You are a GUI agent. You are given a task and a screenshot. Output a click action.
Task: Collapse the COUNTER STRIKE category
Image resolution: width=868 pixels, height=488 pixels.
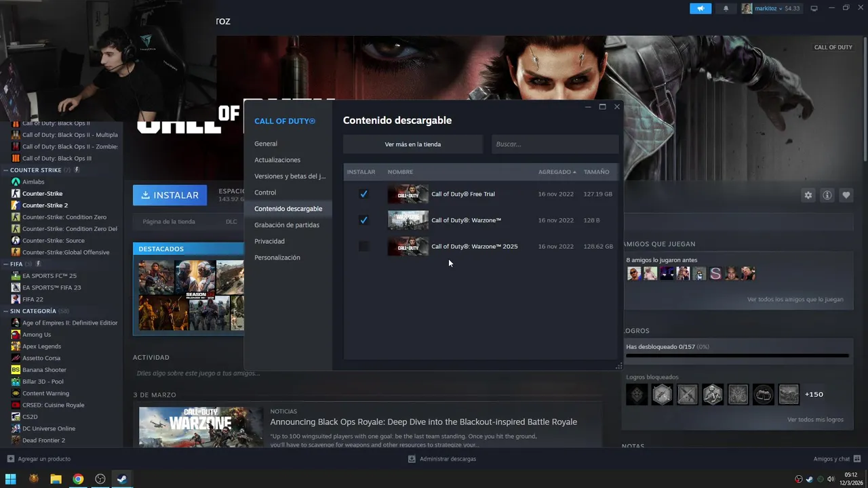click(6, 170)
